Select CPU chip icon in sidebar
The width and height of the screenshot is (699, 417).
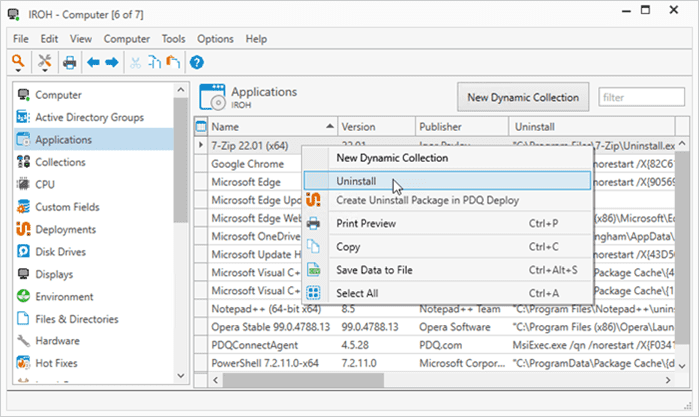[x=23, y=184]
